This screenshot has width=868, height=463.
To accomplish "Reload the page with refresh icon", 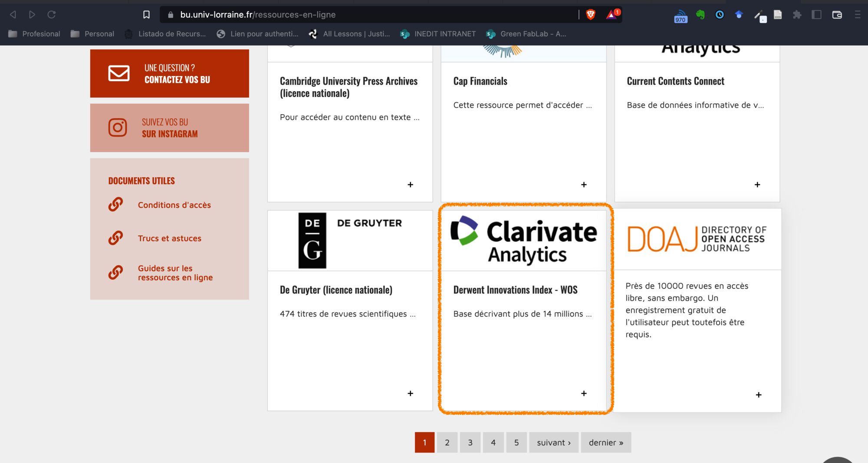I will (52, 15).
